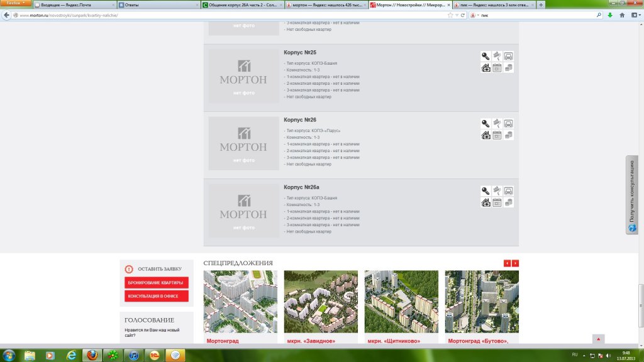Click the calendar icon for Корпус №26

[x=497, y=135]
